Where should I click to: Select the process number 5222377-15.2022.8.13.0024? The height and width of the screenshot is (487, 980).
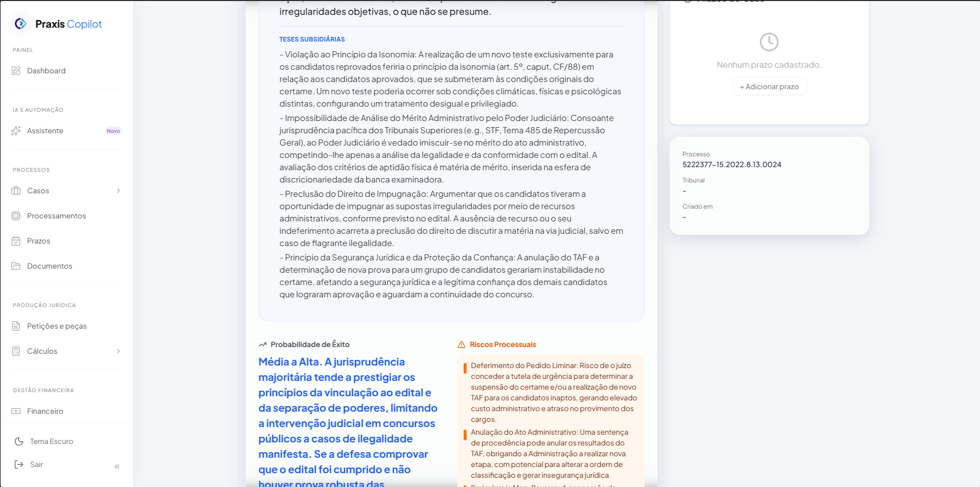click(x=731, y=165)
